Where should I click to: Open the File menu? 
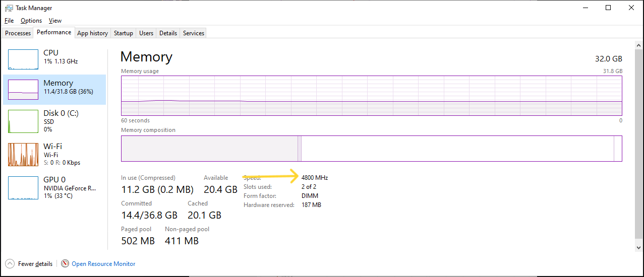coord(9,21)
